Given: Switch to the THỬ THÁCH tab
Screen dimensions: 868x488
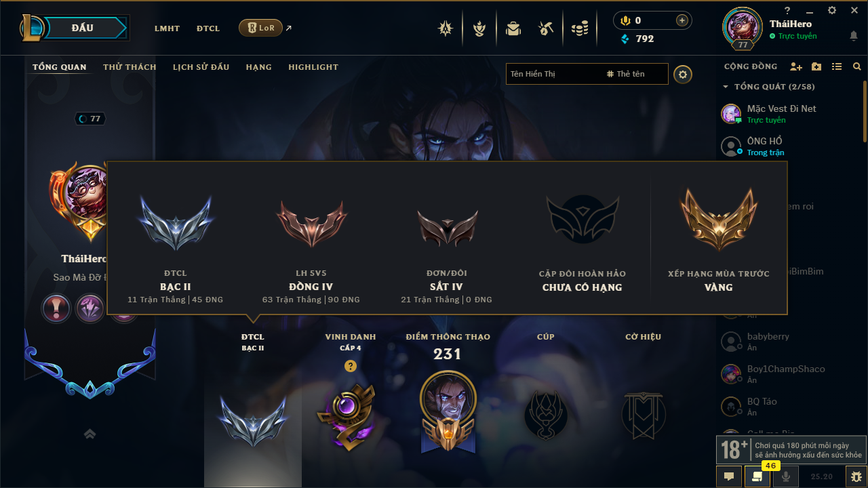Looking at the screenshot, I should click(130, 67).
